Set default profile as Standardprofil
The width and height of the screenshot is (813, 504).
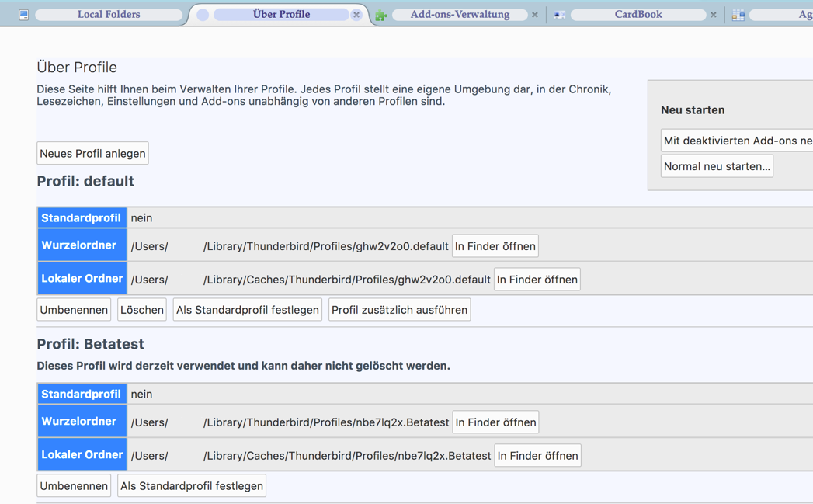[x=248, y=310]
